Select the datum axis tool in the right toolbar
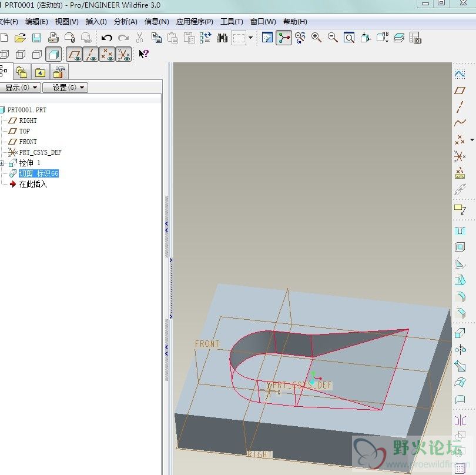The height and width of the screenshot is (475, 476). pos(460,106)
